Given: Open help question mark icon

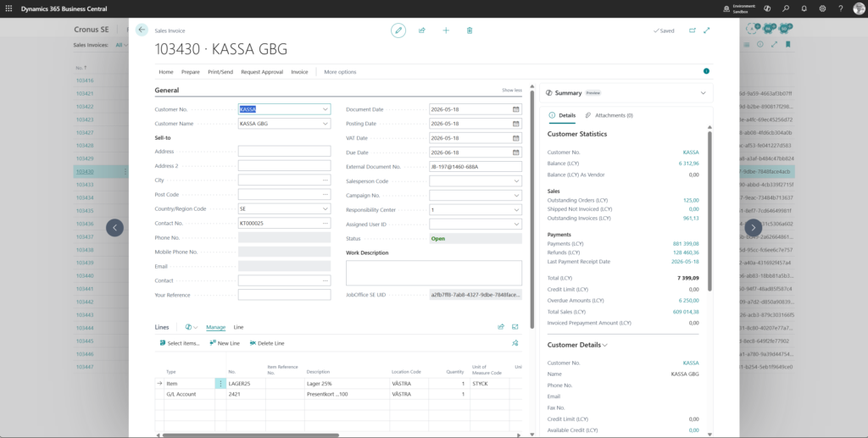Looking at the screenshot, I should (x=841, y=8).
